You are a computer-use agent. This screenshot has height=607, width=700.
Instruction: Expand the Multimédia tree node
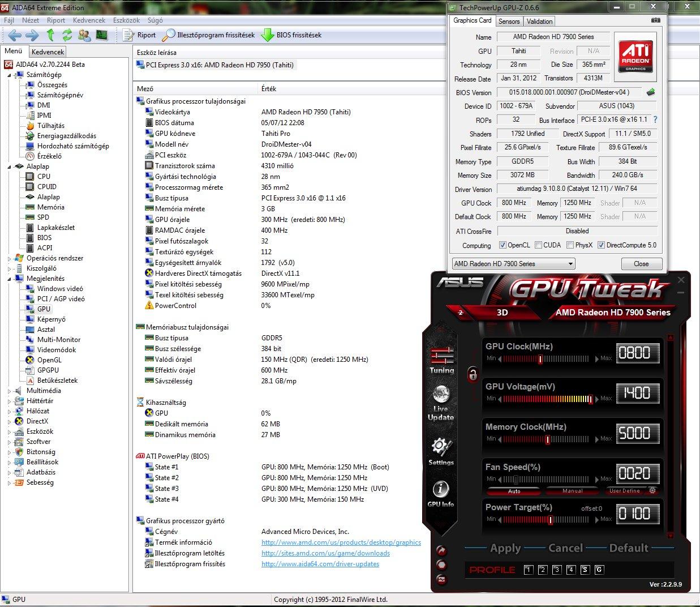[x=10, y=391]
